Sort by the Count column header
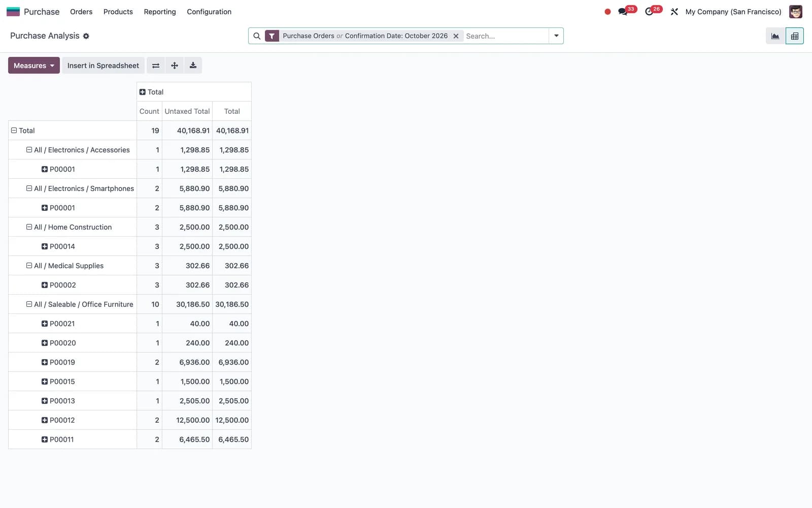 click(x=149, y=111)
